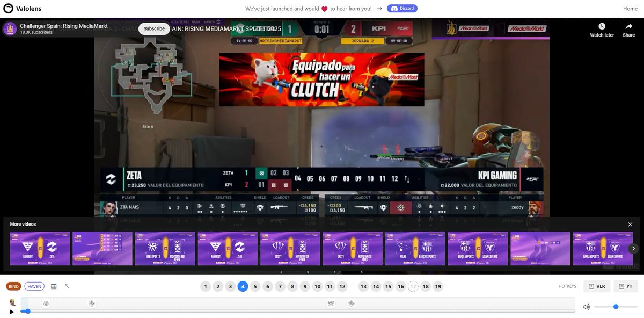
Task: Select the HAVEN map toggle
Action: pyautogui.click(x=34, y=286)
